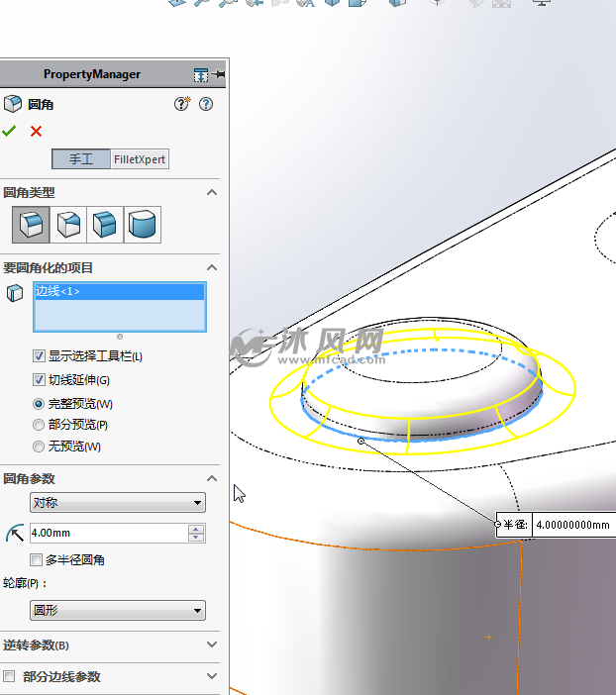Viewport: 616px width, 695px height.
Task: Open the What's New help icon
Action: point(182,104)
